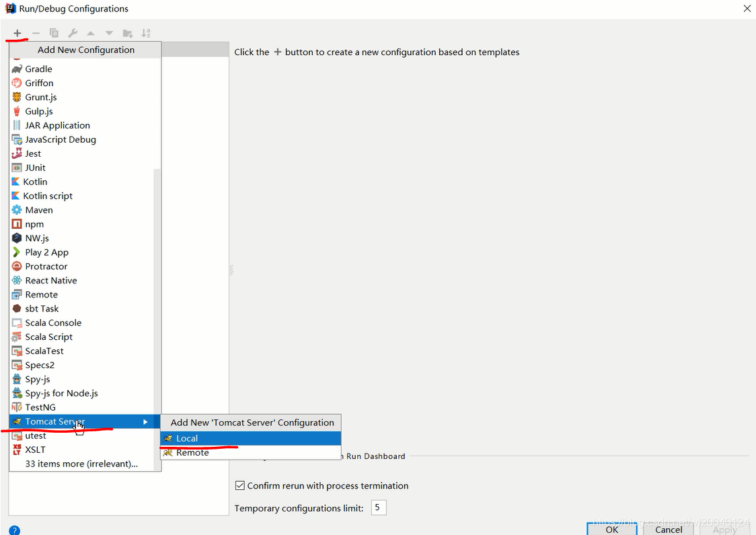756x535 pixels.
Task: Click the configuration list scrollbar
Action: pos(157,318)
